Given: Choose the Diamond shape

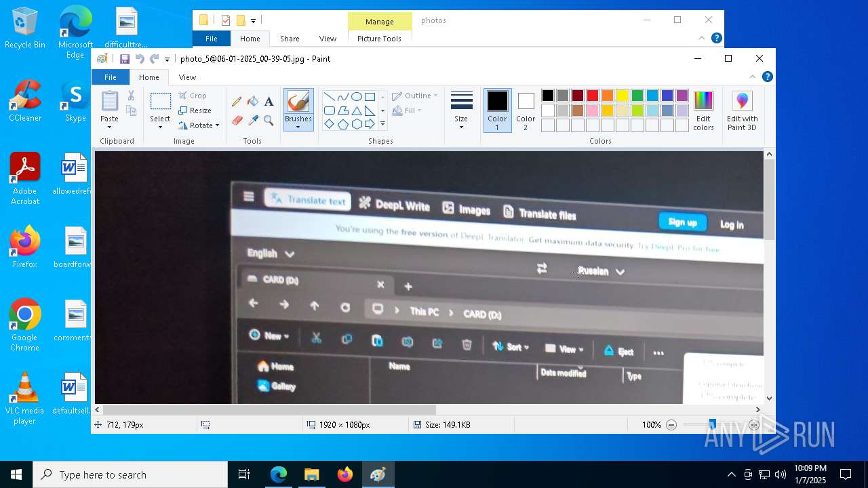Looking at the screenshot, I should [329, 124].
